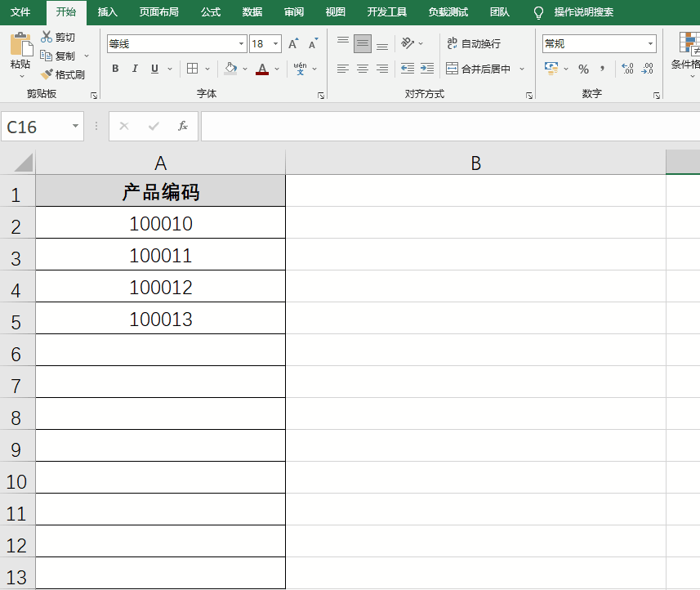Click the Conditional Formatting icon
The height and width of the screenshot is (590, 700).
689,42
